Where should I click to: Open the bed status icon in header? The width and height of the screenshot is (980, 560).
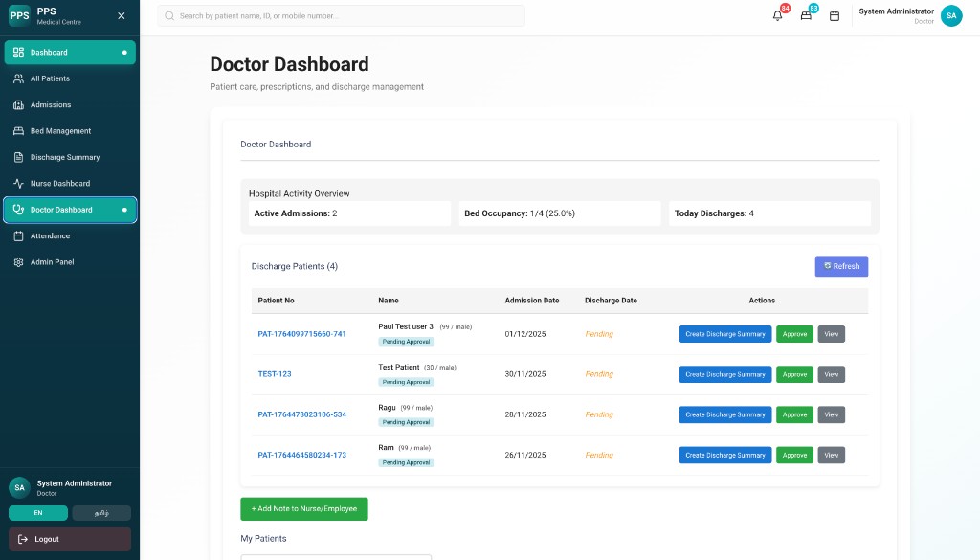(x=806, y=16)
